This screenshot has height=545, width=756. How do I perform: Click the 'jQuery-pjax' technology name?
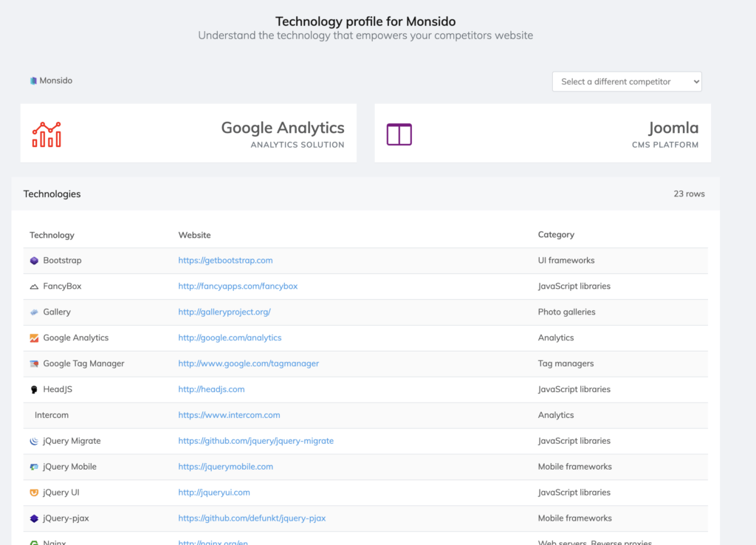tap(66, 518)
